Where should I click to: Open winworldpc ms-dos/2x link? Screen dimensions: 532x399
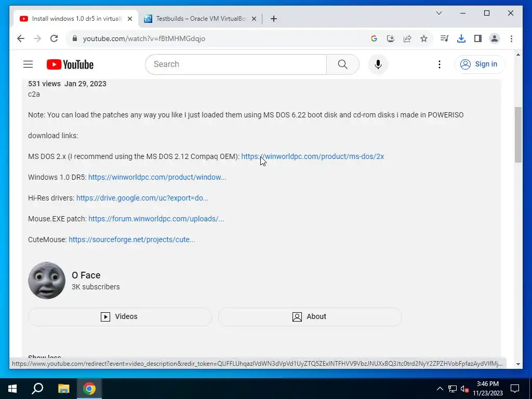[312, 156]
